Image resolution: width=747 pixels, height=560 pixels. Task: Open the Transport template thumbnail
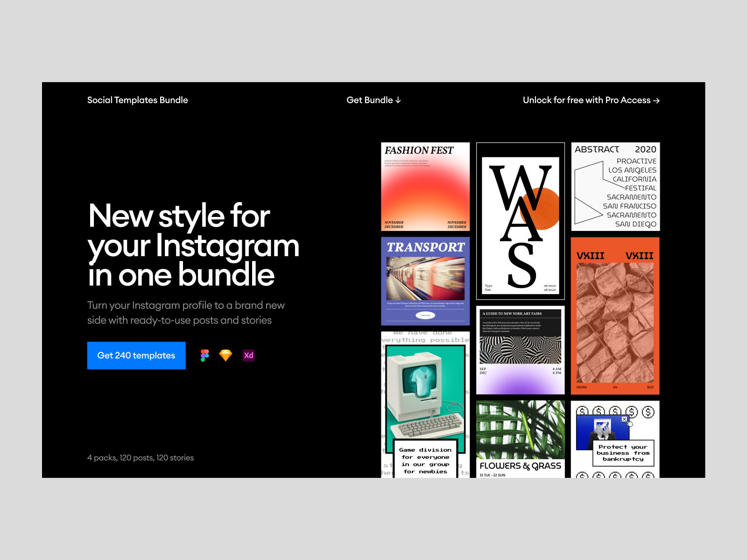(425, 281)
